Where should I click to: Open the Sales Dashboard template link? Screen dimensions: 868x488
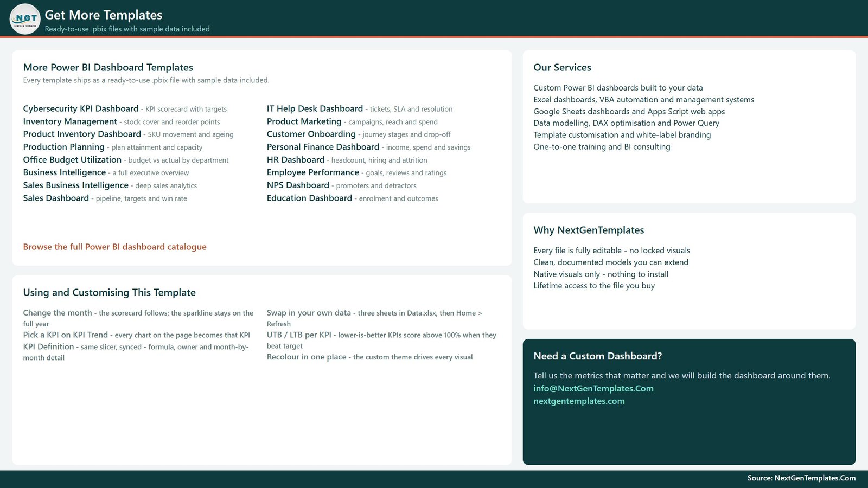[x=56, y=198]
